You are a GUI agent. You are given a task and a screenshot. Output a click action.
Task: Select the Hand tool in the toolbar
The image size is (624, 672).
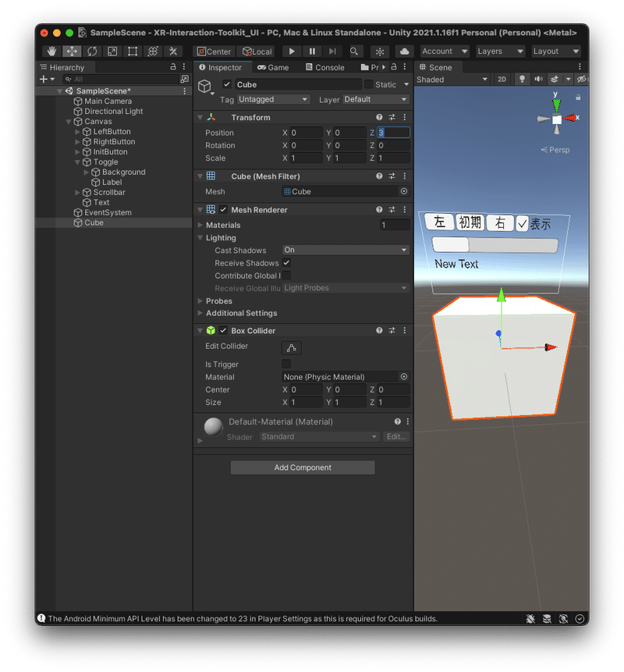click(51, 51)
